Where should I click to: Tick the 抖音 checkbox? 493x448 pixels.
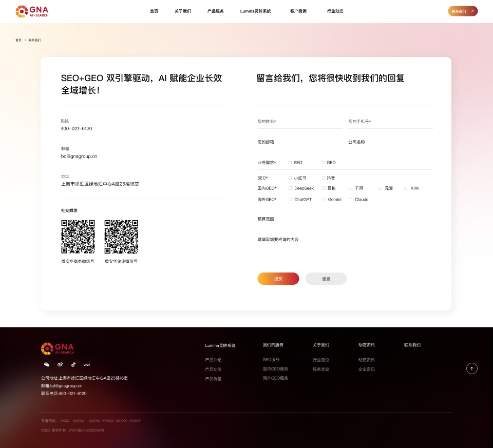324,178
